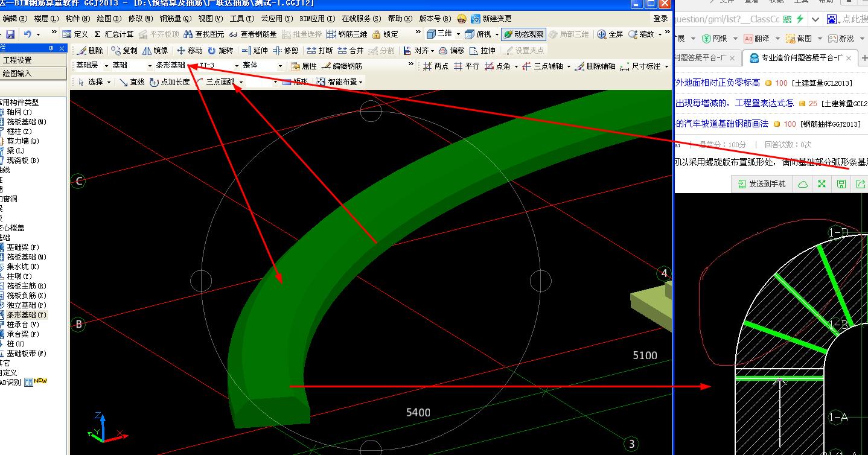The width and height of the screenshot is (868, 455).
Task: Expand the 俯视 view dropdown arrow
Action: point(497,34)
